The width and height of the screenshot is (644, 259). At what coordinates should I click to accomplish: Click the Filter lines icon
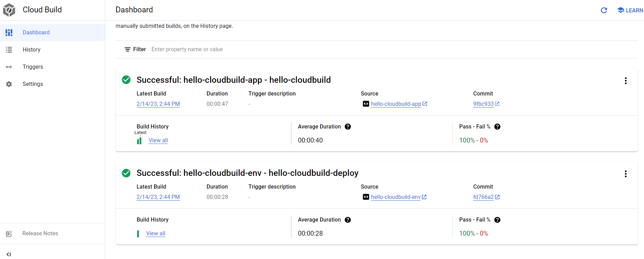[127, 49]
